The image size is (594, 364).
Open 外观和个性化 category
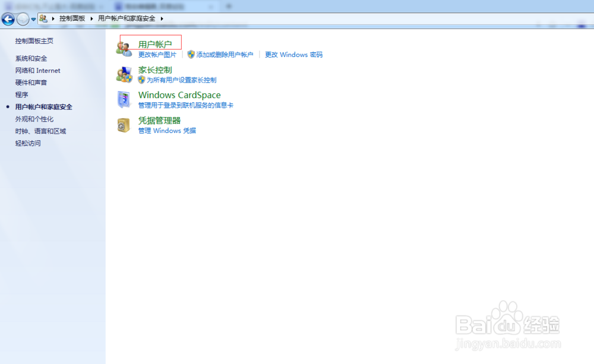pyautogui.click(x=34, y=119)
